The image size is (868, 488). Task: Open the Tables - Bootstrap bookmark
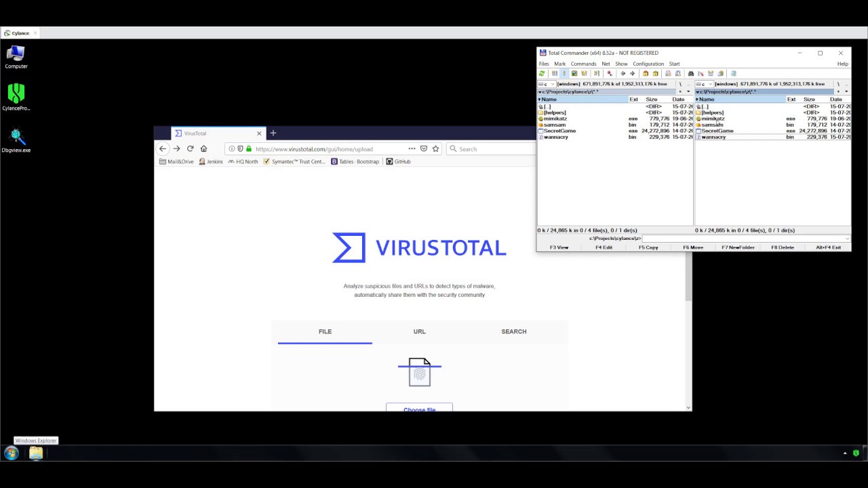(355, 161)
